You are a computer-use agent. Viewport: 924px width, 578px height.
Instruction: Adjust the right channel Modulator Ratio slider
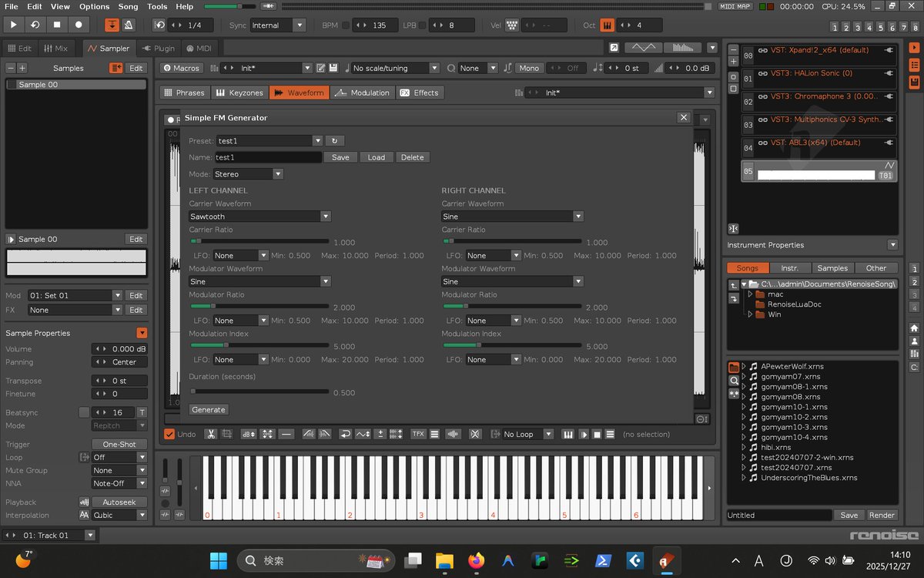point(511,306)
